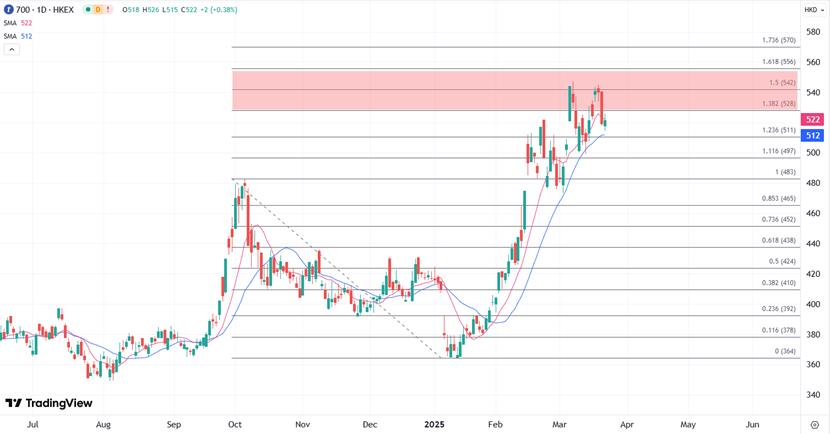
Task: Click the 2025 label on time axis
Action: tap(434, 425)
